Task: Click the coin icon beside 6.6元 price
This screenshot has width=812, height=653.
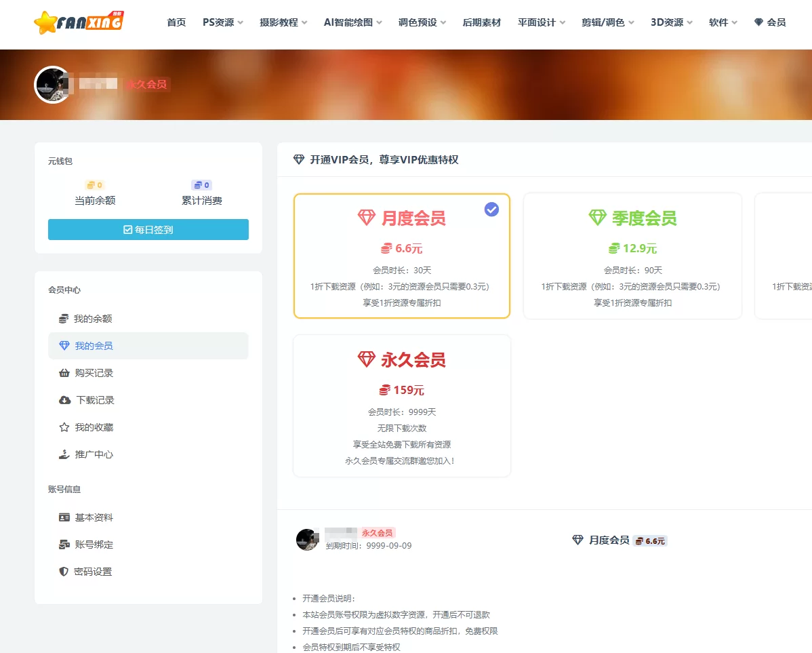Action: pyautogui.click(x=386, y=249)
